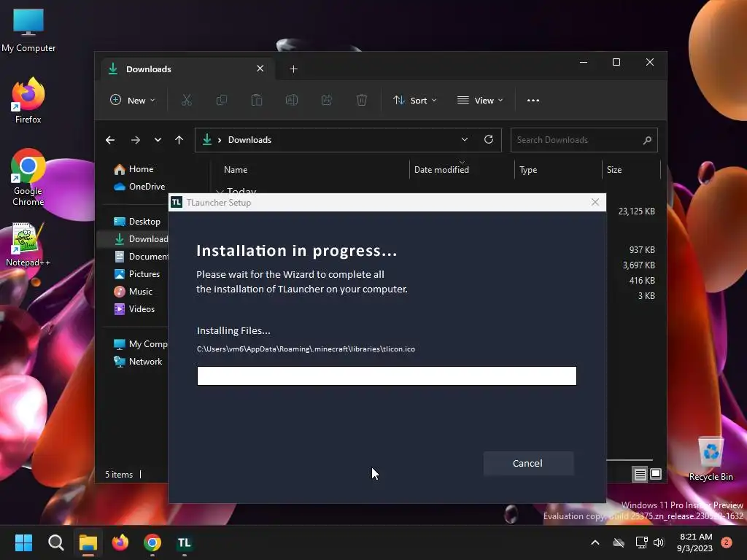Viewport: 747px width, 560px height.
Task: Close the TLauncher Setup dialog
Action: click(x=595, y=203)
